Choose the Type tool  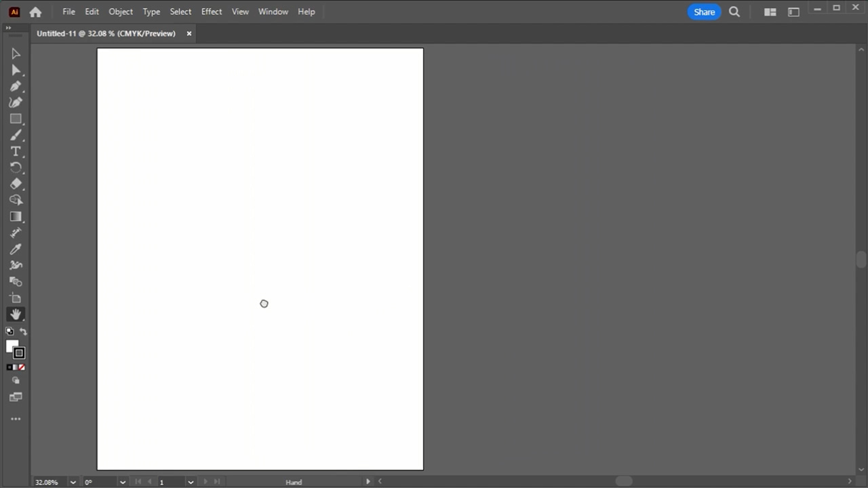pyautogui.click(x=16, y=151)
